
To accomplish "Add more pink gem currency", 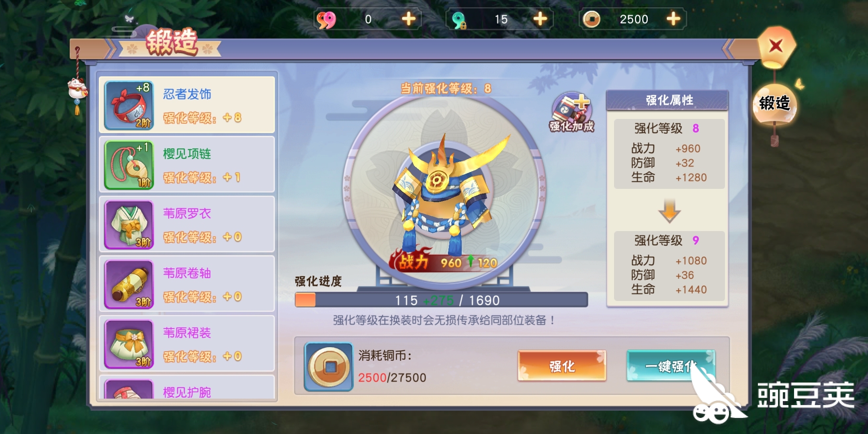I will [x=409, y=19].
